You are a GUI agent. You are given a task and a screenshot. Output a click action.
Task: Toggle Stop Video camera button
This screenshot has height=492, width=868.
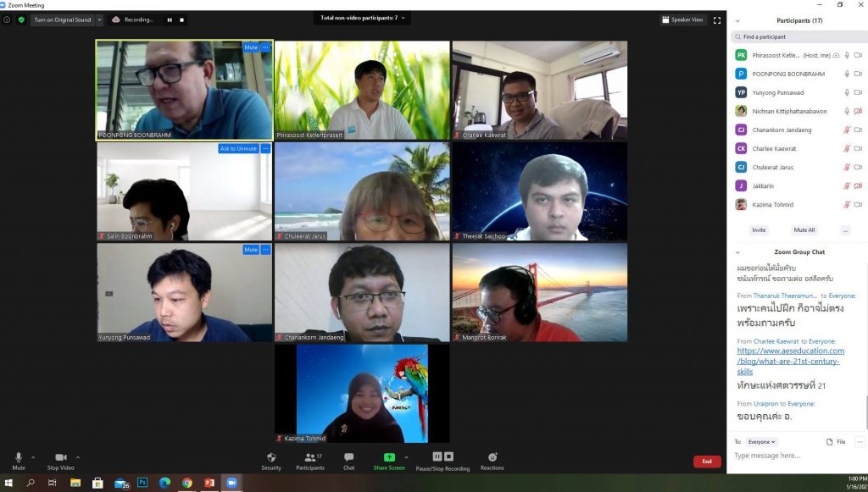tap(60, 458)
